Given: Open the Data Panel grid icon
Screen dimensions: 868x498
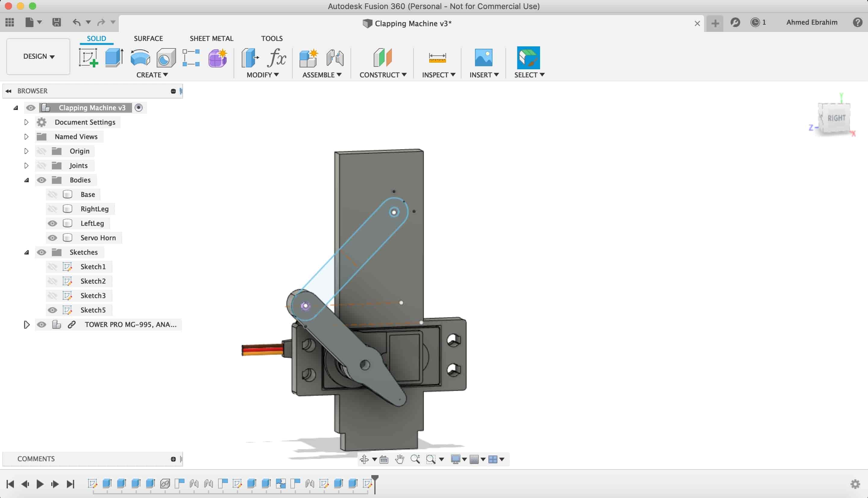Looking at the screenshot, I should tap(10, 23).
